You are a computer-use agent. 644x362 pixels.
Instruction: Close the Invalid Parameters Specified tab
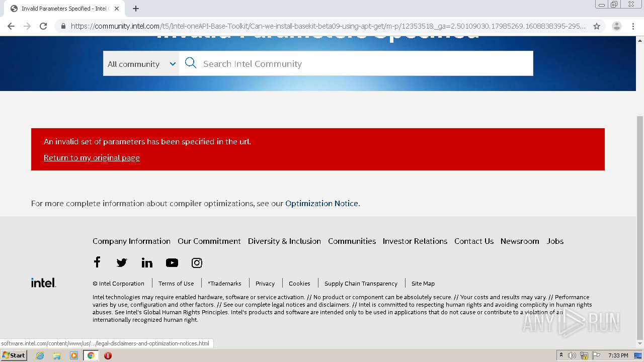point(117,9)
